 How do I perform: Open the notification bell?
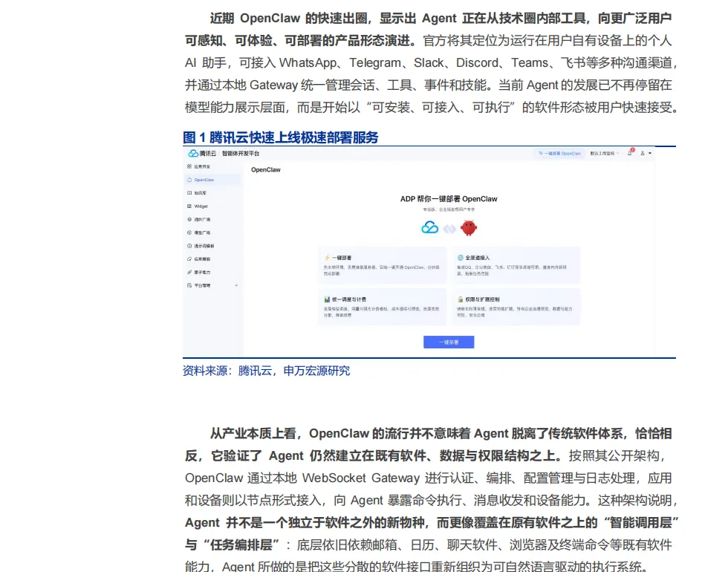click(x=630, y=153)
